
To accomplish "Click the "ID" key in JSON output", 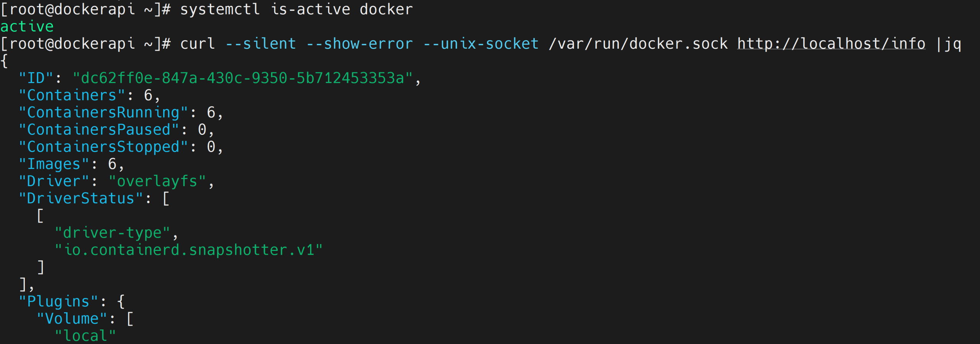I will pyautogui.click(x=36, y=78).
